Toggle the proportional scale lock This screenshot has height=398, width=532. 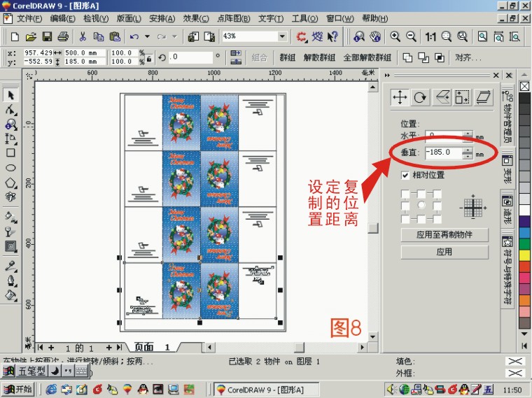tap(148, 59)
